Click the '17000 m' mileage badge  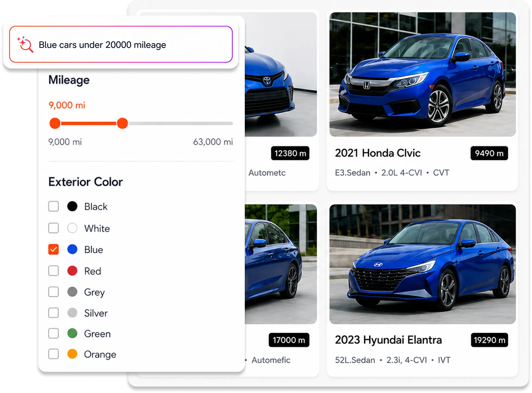point(289,340)
